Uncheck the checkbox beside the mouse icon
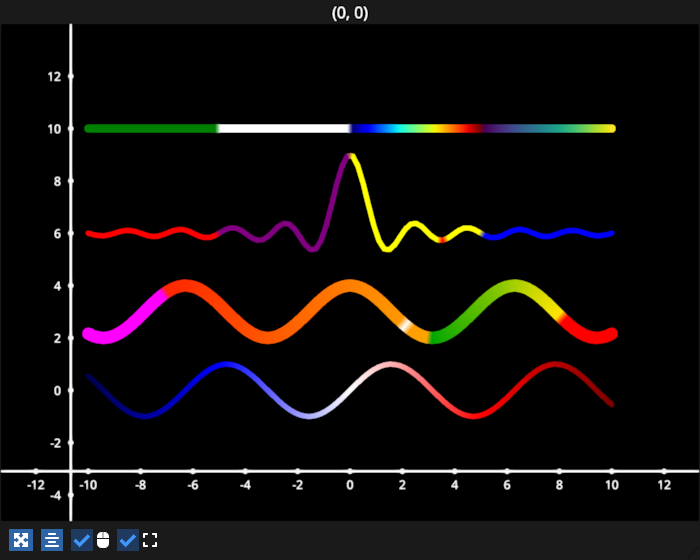700x560 pixels. [82, 540]
